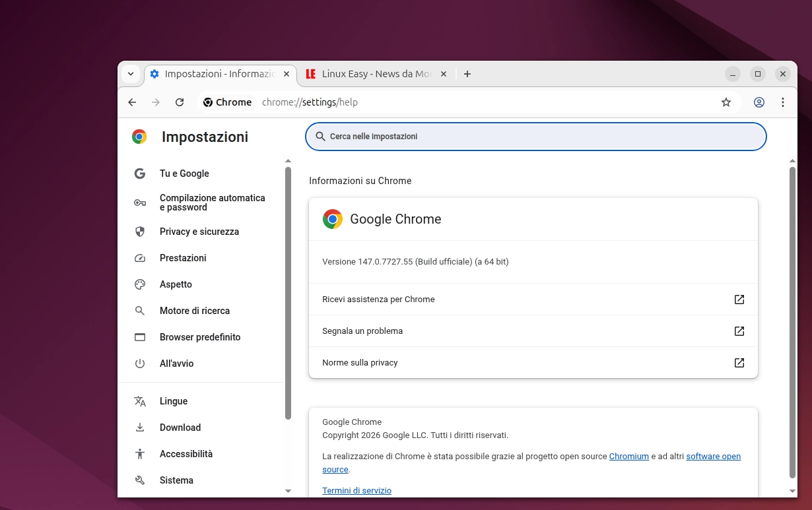Click inside the Cerca nelle impostazioni field
The width and height of the screenshot is (812, 510).
535,137
